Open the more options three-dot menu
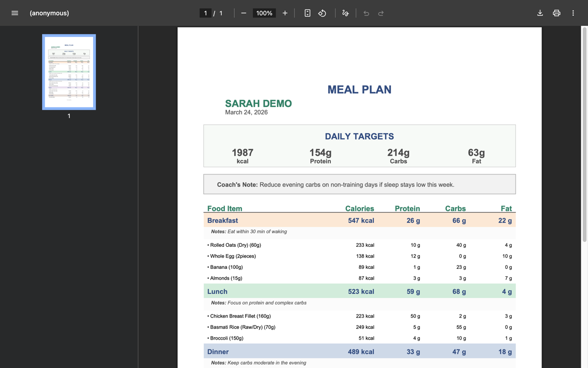The image size is (588, 368). click(572, 13)
